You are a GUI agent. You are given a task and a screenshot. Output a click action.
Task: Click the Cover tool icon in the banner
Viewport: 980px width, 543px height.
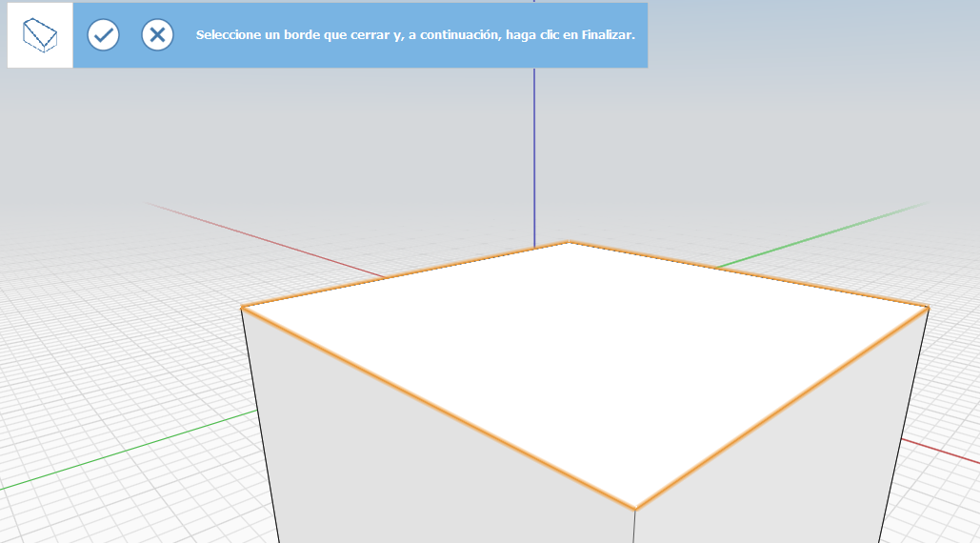[x=40, y=35]
